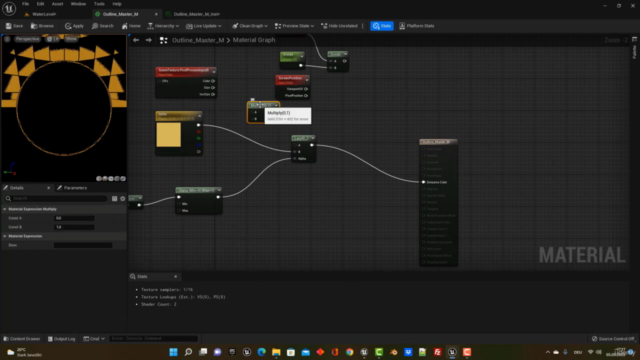Open Chrome from taskbar
The image size is (640, 360).
pos(349,352)
